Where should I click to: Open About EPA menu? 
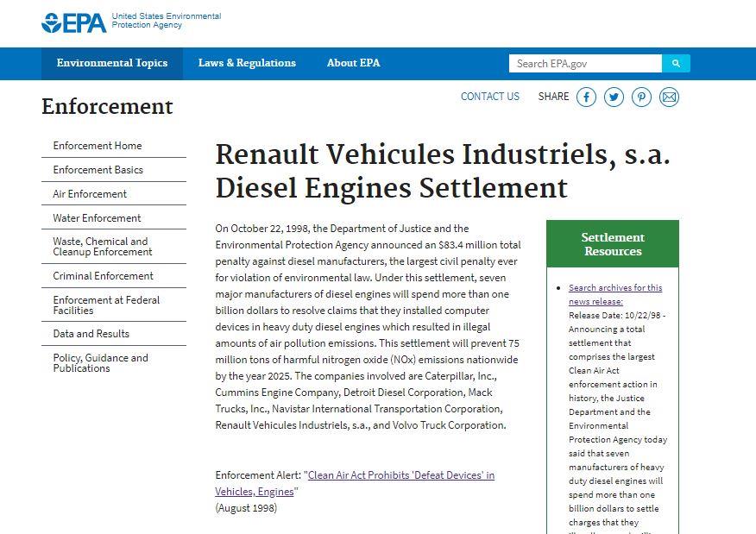tap(354, 63)
